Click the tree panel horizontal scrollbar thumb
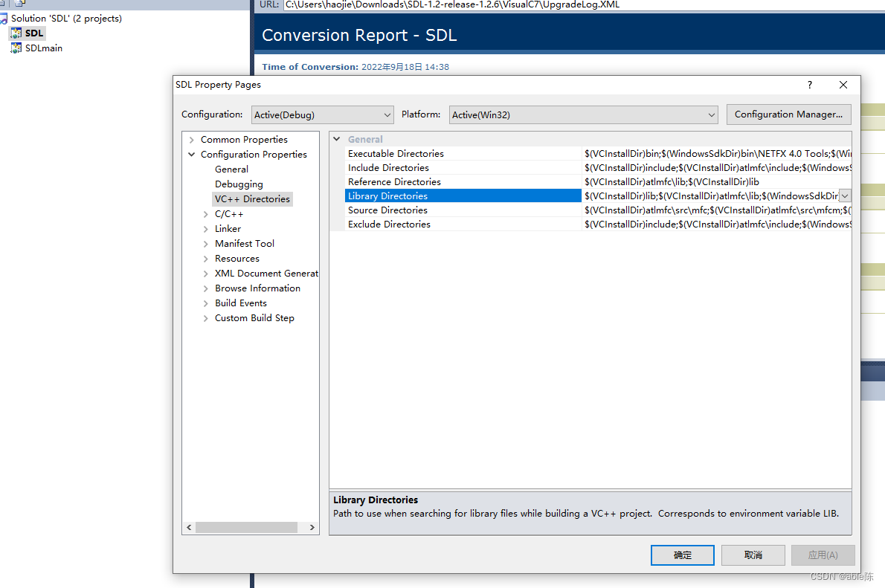The width and height of the screenshot is (885, 588). coord(246,527)
